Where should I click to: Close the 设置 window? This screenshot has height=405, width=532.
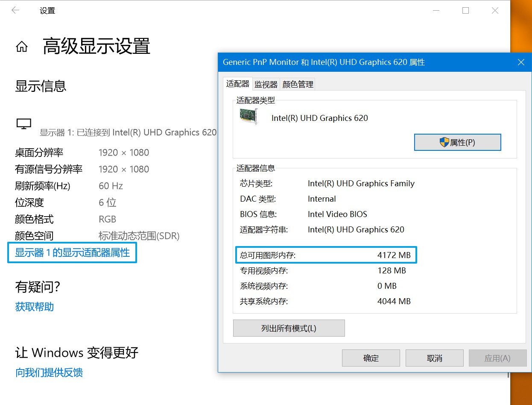pyautogui.click(x=495, y=11)
